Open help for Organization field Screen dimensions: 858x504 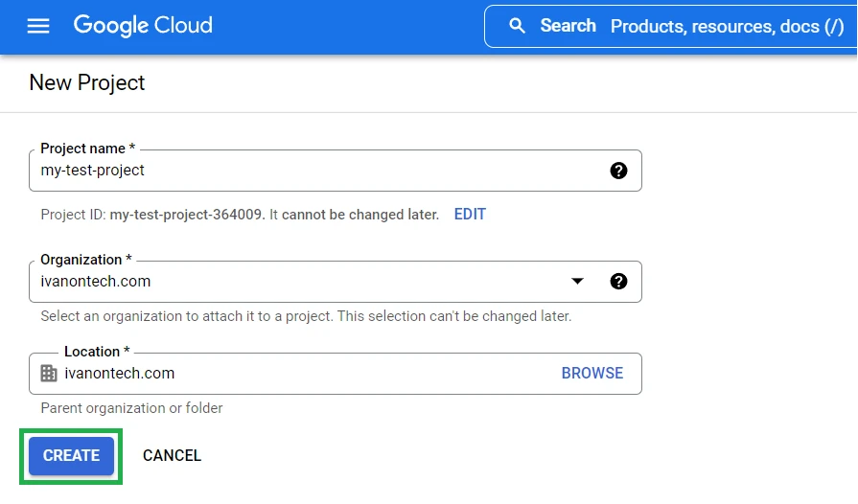point(618,282)
